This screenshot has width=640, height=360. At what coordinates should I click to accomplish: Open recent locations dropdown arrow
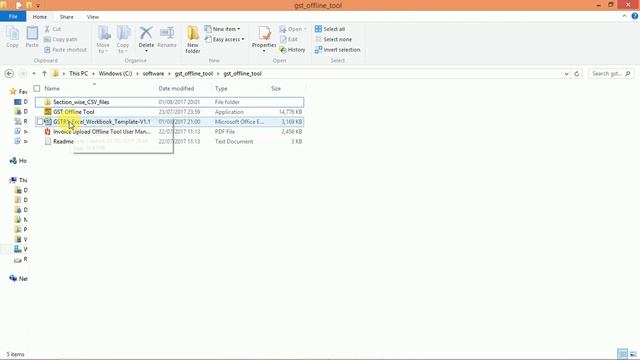[34, 74]
